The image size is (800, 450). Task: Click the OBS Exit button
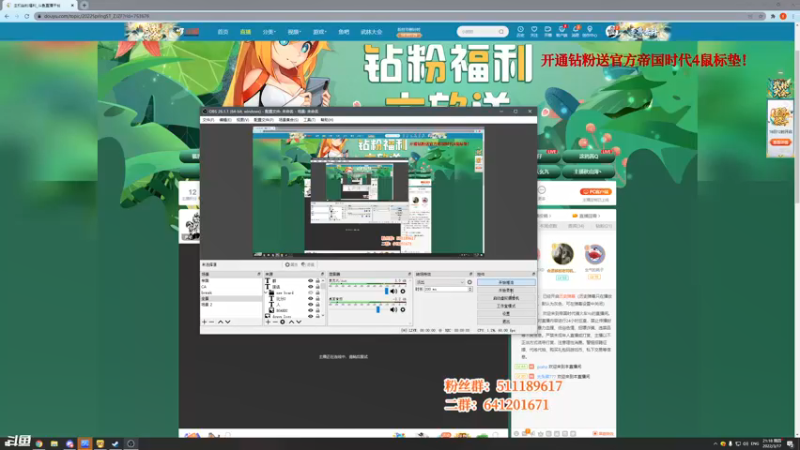[x=506, y=321]
